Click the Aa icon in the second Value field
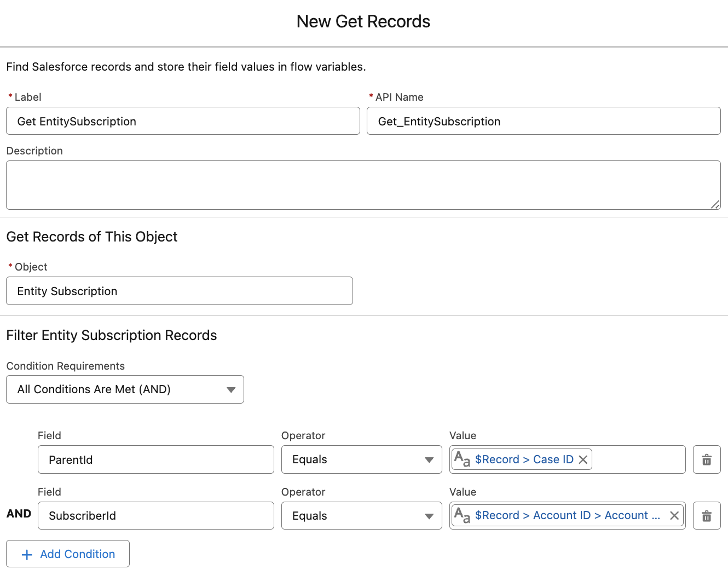 click(462, 515)
